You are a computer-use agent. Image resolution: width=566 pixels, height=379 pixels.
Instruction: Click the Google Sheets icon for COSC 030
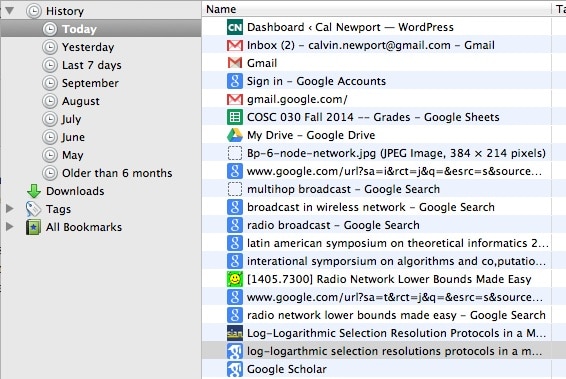235,117
